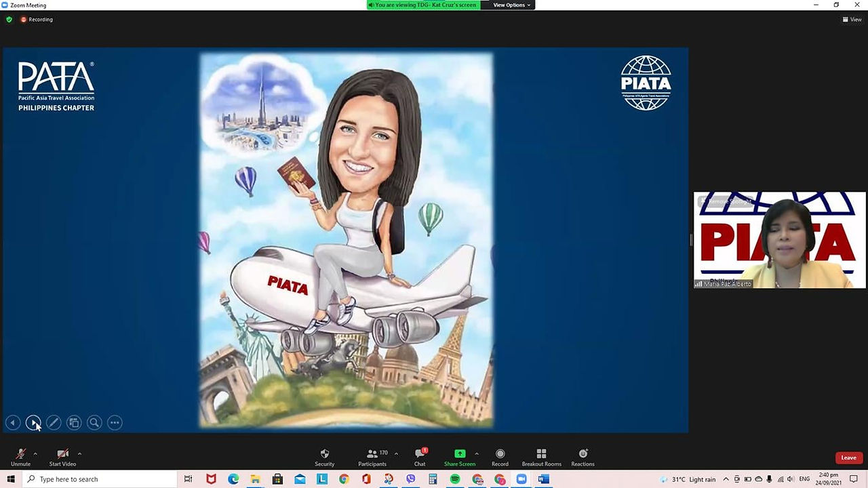Click Share Screen

point(460,457)
